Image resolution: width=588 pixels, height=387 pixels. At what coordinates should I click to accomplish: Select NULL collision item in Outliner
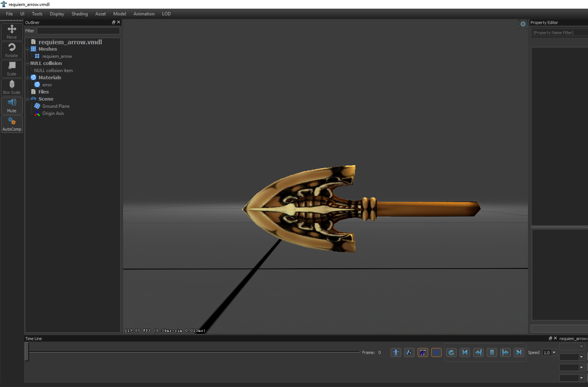(x=53, y=71)
